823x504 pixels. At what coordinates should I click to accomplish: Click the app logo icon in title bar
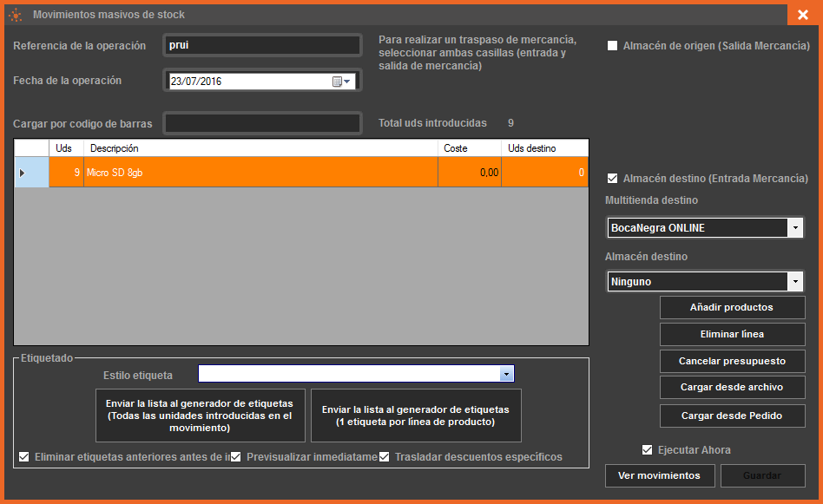(15, 15)
